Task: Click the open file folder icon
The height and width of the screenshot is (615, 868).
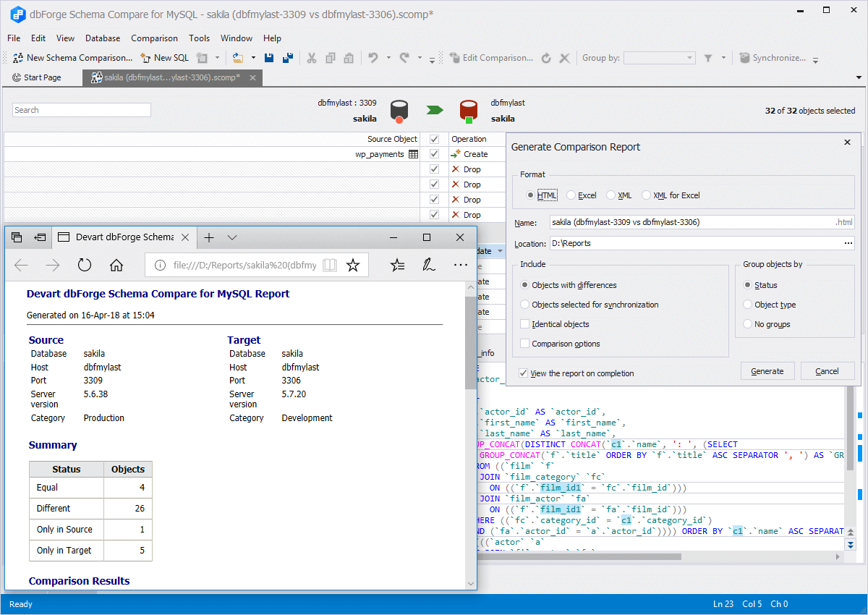Action: (237, 58)
